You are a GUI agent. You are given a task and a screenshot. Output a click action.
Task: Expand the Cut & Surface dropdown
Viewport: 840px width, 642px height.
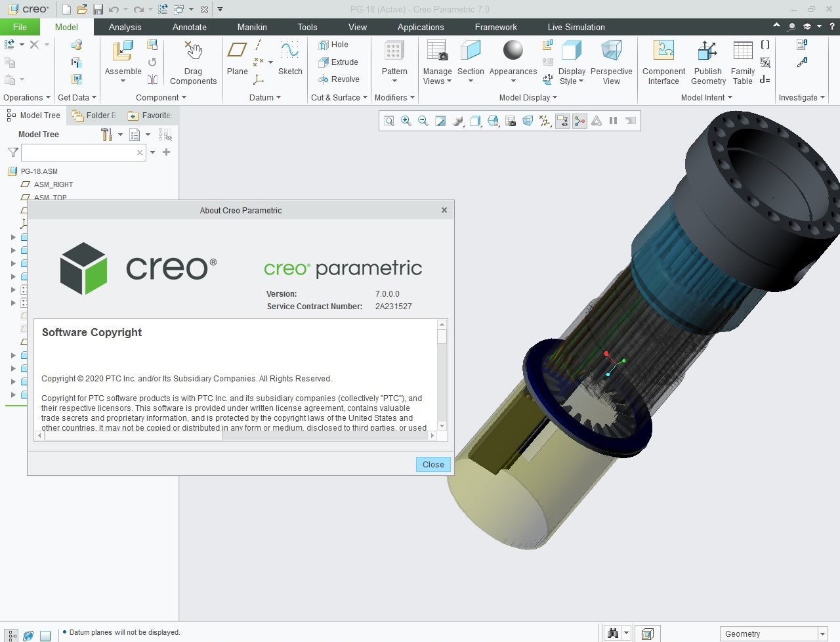click(339, 98)
